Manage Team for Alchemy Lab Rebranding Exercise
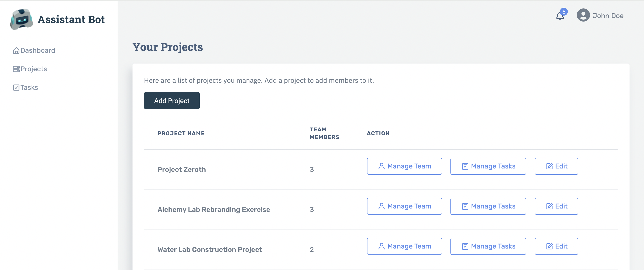Screen dimensions: 644x270 click(404, 206)
